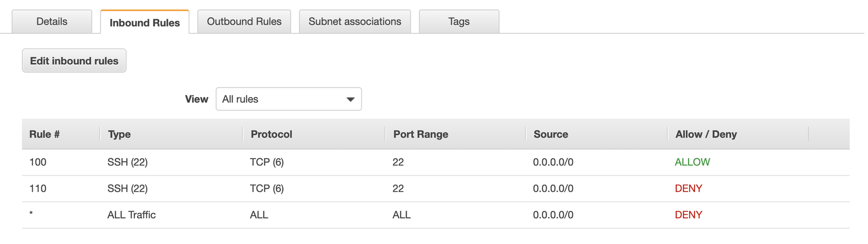Click the Type column header
868x244 pixels.
[x=119, y=134]
